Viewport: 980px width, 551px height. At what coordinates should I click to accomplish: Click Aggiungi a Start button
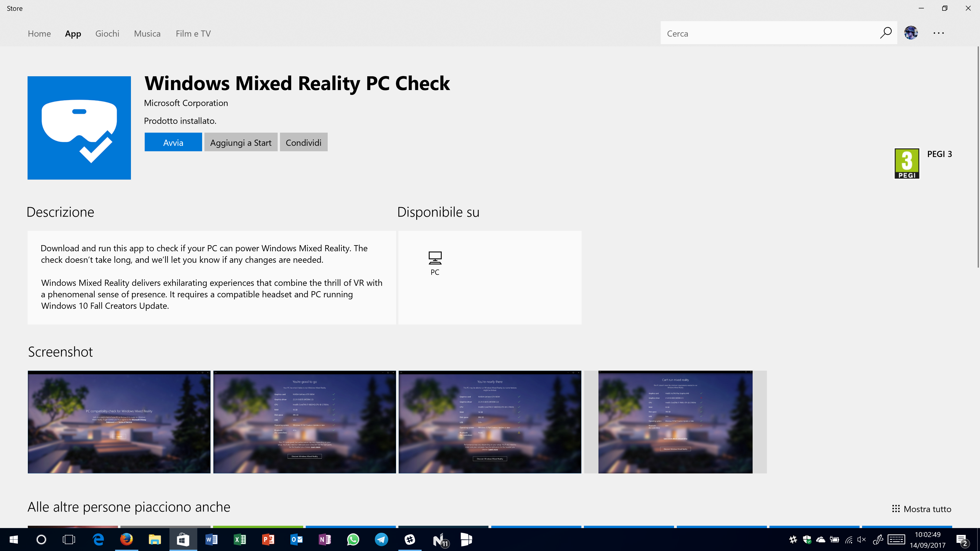pyautogui.click(x=241, y=142)
